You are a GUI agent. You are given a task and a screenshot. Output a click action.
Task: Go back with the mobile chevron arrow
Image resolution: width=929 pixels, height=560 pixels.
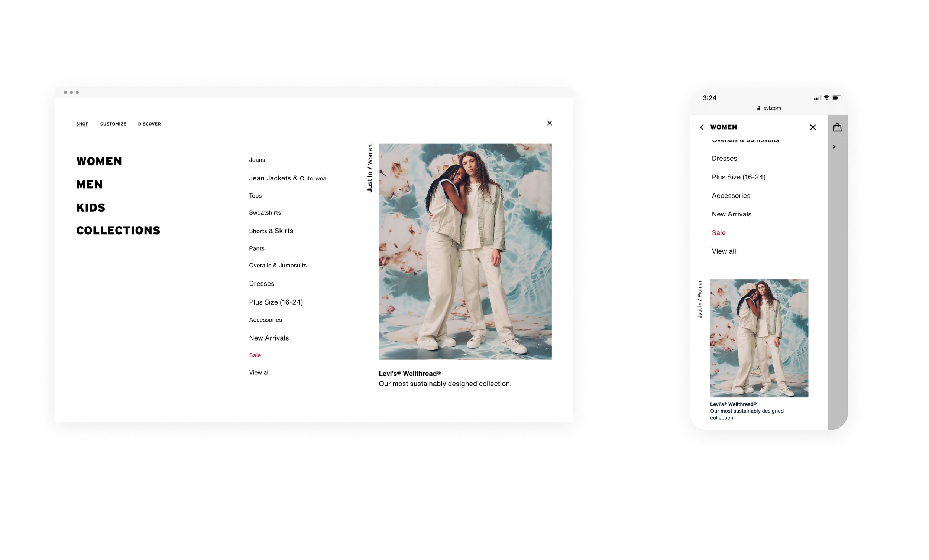coord(702,127)
